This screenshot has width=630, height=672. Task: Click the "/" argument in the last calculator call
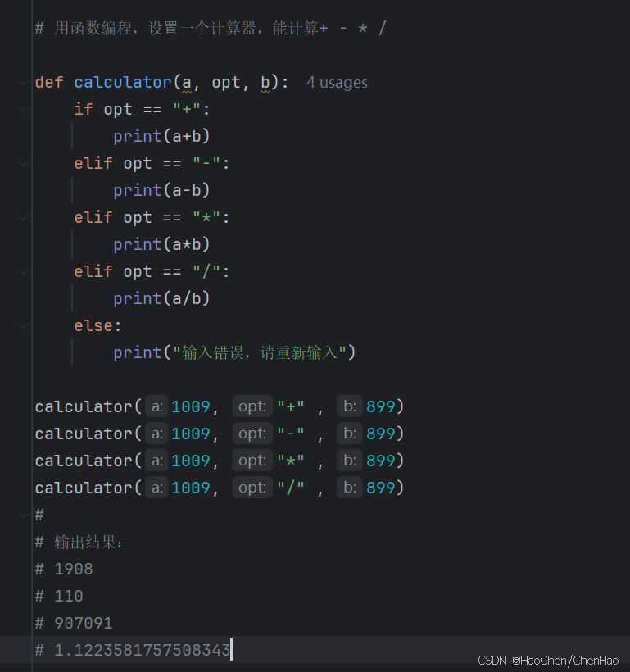pos(291,488)
